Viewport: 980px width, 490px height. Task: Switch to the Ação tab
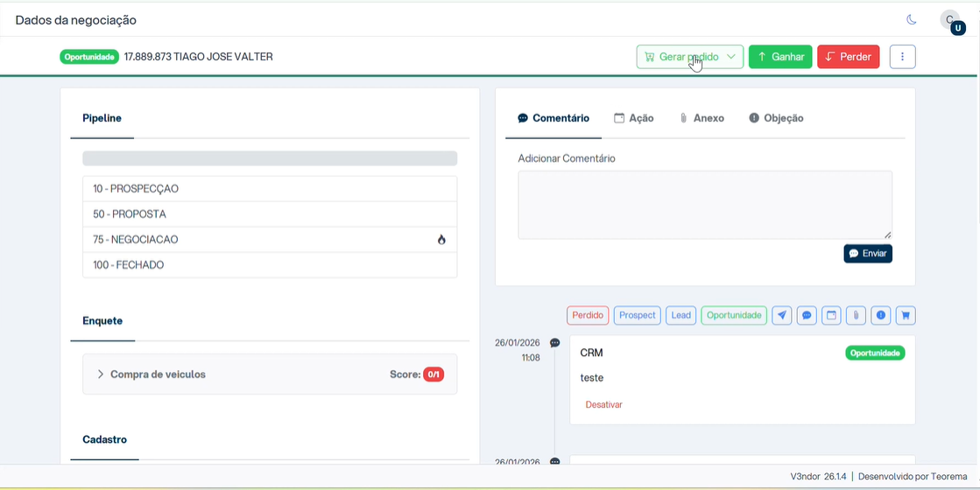pos(634,118)
